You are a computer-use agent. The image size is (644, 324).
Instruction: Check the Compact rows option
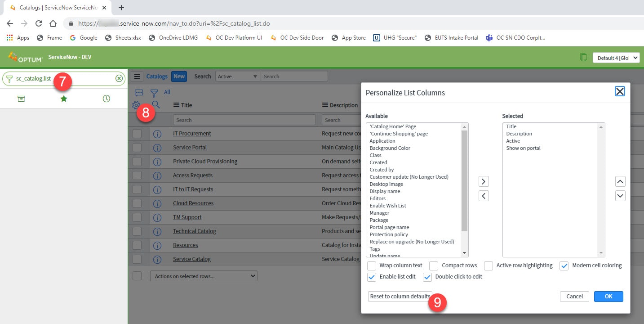(434, 265)
